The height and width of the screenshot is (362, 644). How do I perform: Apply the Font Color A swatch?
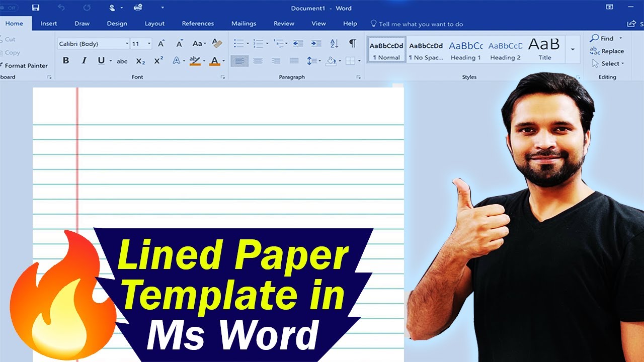pos(215,61)
